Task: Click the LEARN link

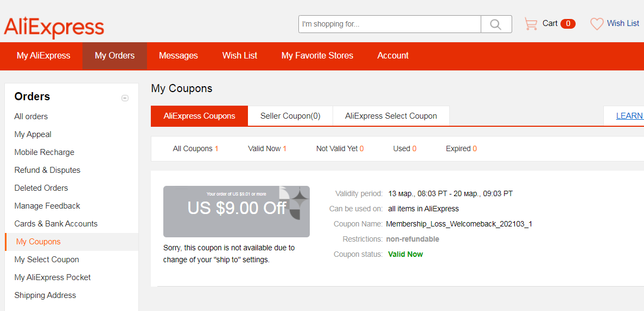Action: pyautogui.click(x=630, y=116)
